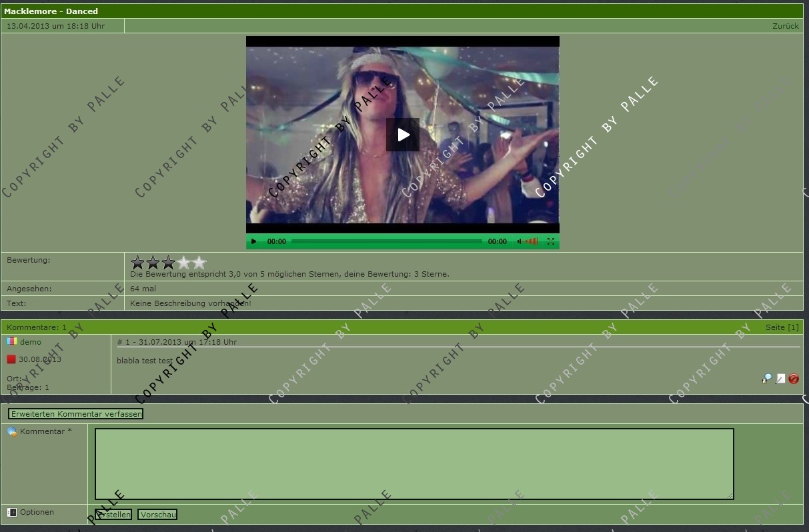
Task: Click the upload date 13.04.2013 um 18:18 Uhr
Action: coord(55,26)
